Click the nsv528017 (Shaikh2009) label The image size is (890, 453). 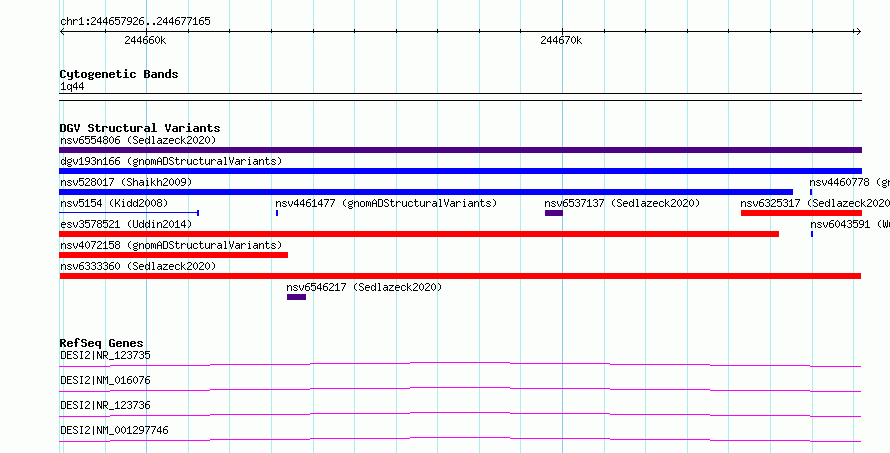point(126,182)
